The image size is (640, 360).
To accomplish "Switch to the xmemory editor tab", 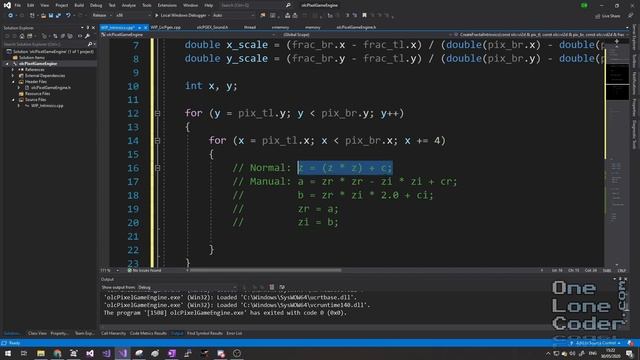I will 280,27.
